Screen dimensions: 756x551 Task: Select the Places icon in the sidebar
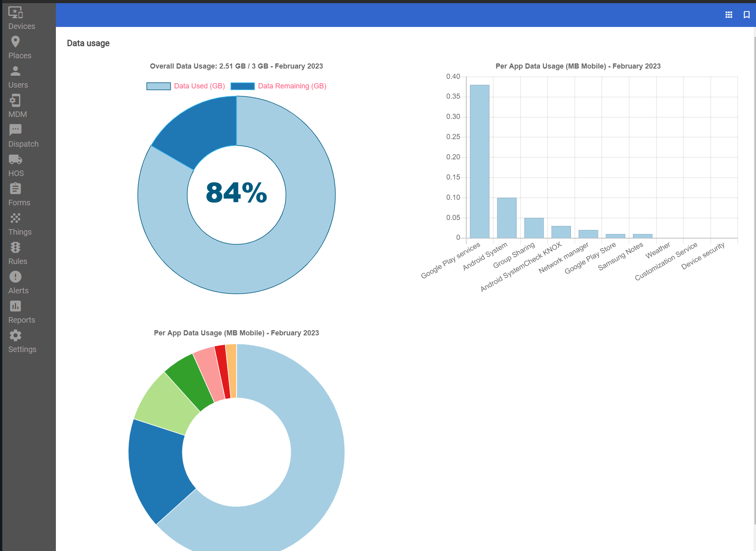tap(15, 41)
